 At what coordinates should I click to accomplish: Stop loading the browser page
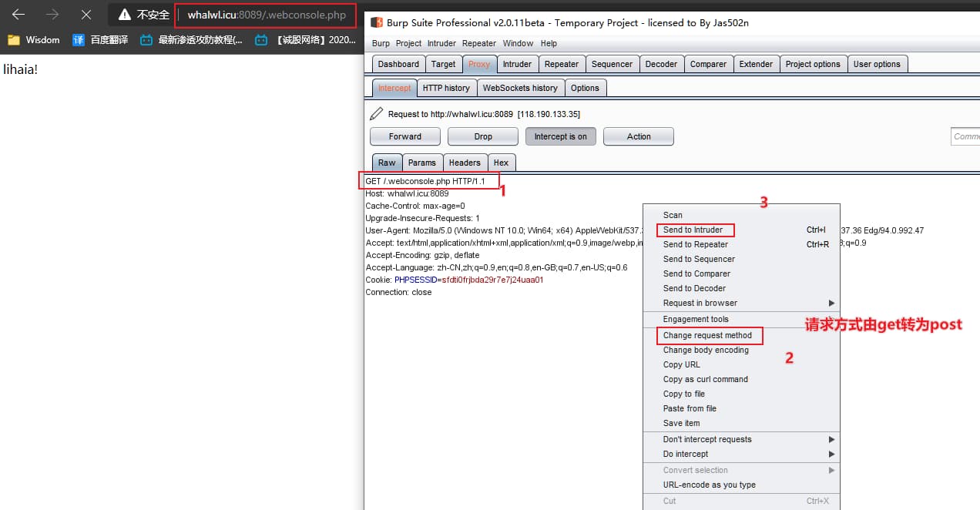tap(86, 15)
